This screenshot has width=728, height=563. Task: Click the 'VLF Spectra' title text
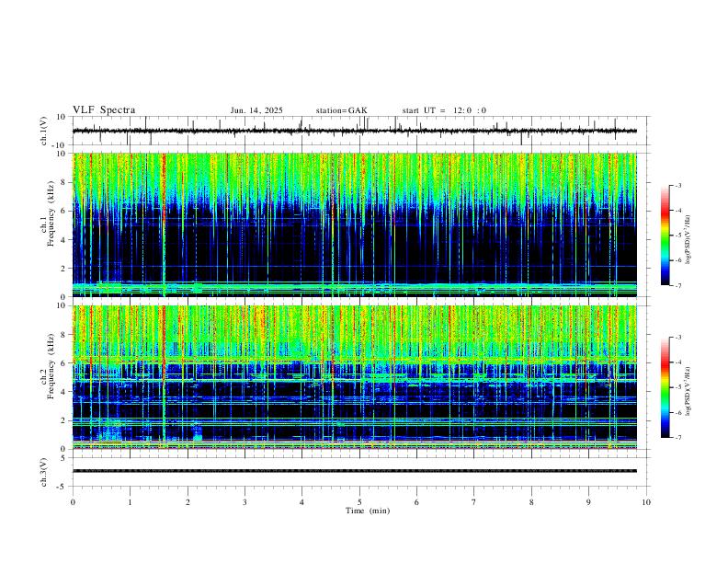104,110
